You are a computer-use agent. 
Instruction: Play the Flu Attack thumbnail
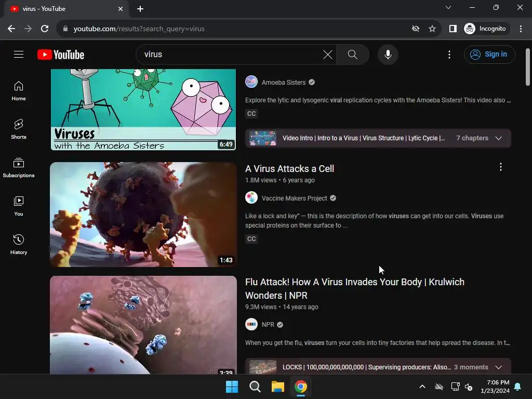coord(143,325)
